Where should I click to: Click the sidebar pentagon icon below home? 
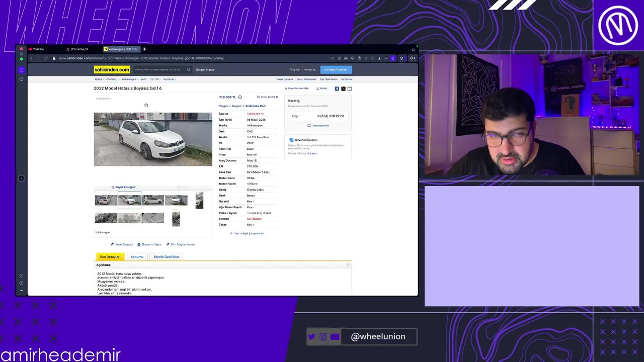point(21,79)
